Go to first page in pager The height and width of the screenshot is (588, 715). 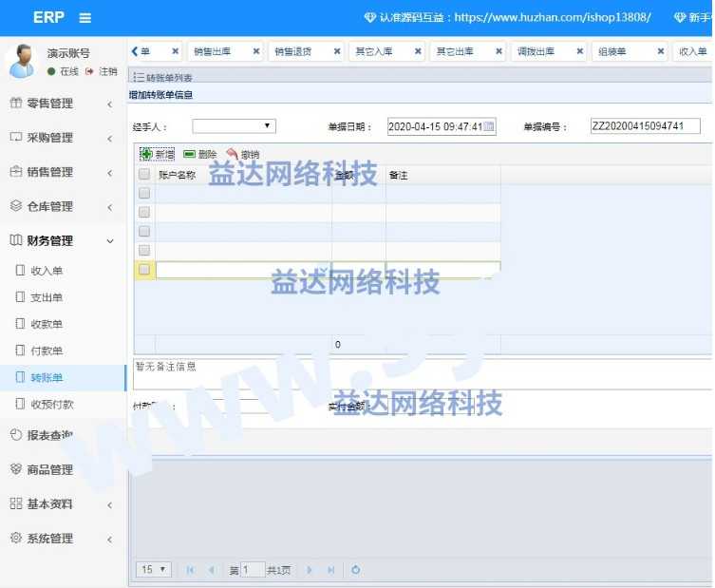[191, 570]
